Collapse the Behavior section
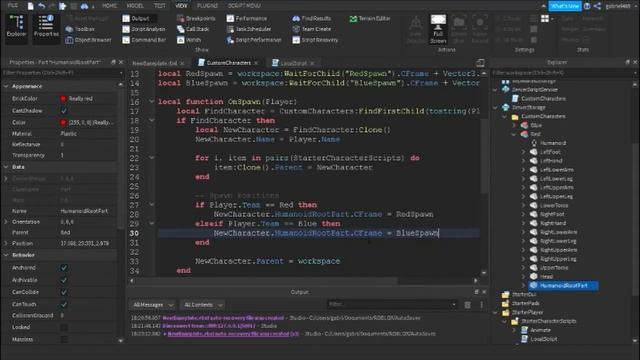The width and height of the screenshot is (640, 360). point(6,255)
